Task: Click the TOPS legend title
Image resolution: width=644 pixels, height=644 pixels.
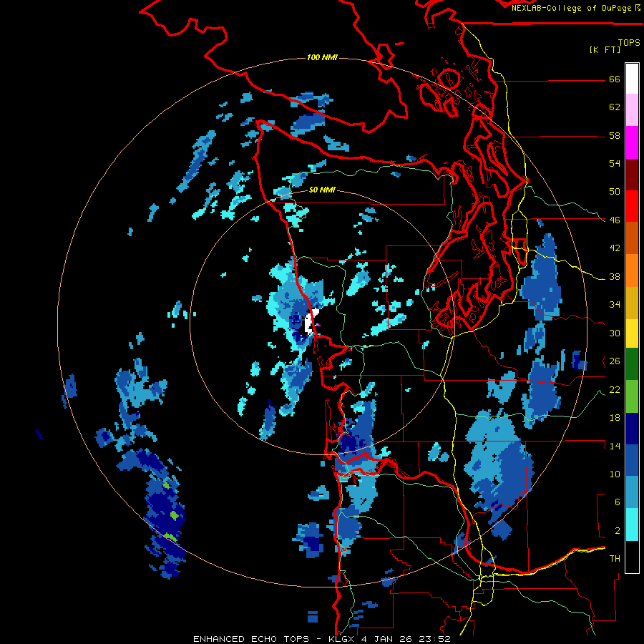Action: coord(629,42)
